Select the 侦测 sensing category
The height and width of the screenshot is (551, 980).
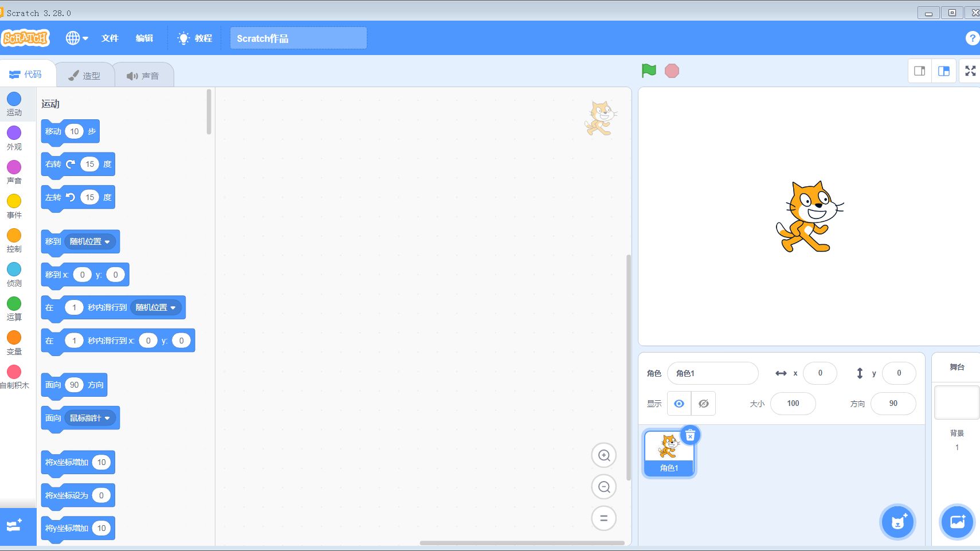tap(14, 275)
